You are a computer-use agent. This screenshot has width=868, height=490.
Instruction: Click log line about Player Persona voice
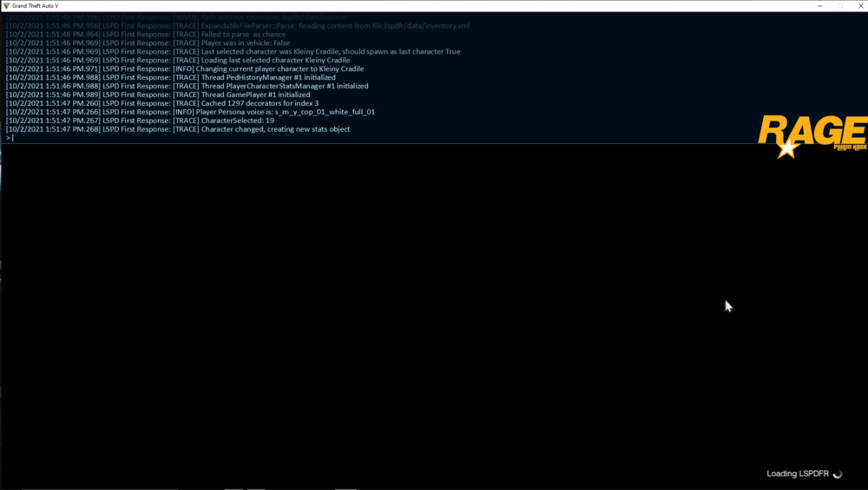190,112
